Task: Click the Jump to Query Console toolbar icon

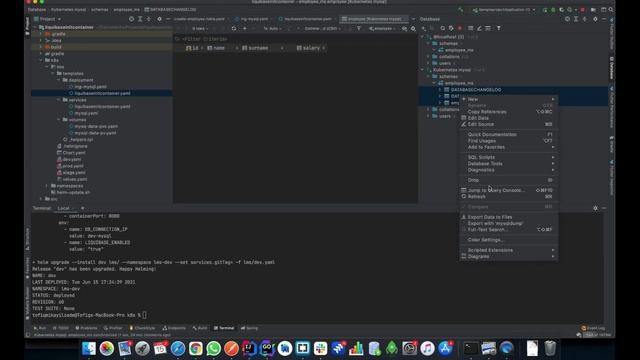Action: tap(488, 28)
